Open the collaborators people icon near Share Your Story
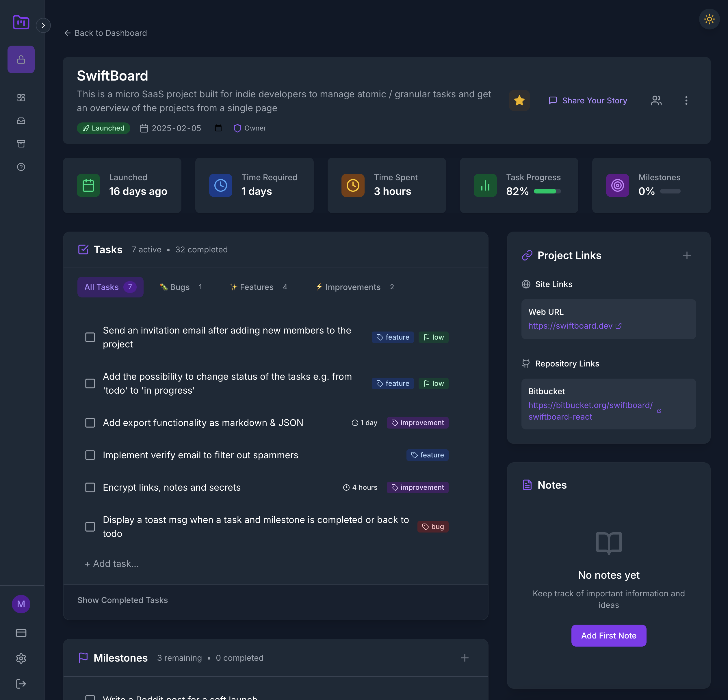The width and height of the screenshot is (728, 700). [656, 100]
